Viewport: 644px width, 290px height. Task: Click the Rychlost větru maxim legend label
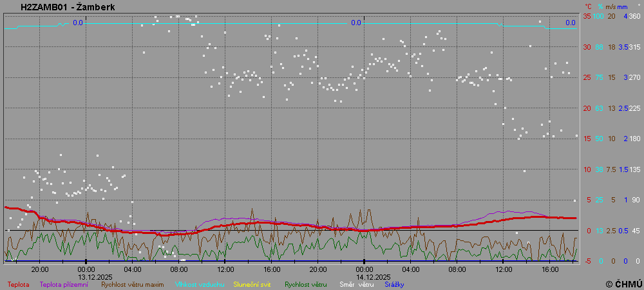(x=132, y=284)
